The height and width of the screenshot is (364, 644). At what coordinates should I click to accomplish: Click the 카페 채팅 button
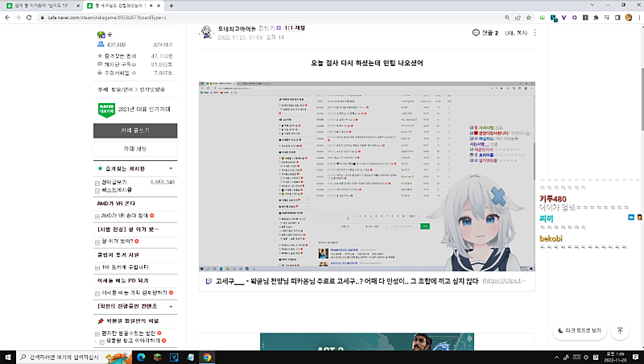(x=135, y=149)
